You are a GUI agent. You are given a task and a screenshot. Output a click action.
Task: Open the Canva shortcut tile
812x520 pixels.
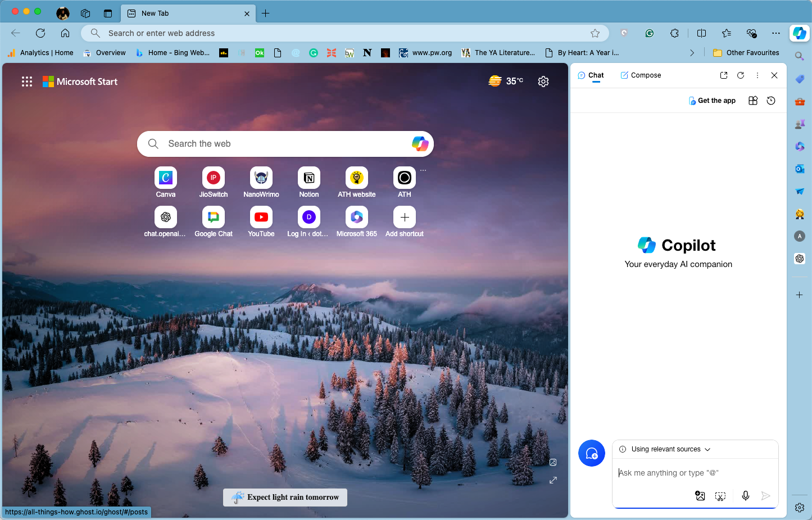(x=166, y=183)
